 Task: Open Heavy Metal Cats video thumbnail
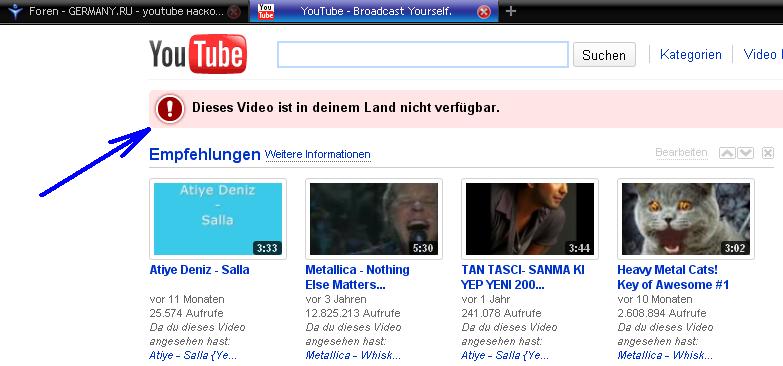pos(686,219)
